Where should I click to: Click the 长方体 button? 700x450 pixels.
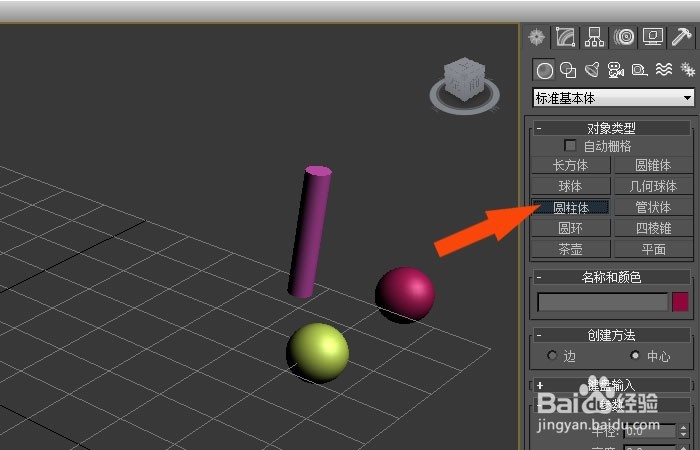tap(571, 165)
